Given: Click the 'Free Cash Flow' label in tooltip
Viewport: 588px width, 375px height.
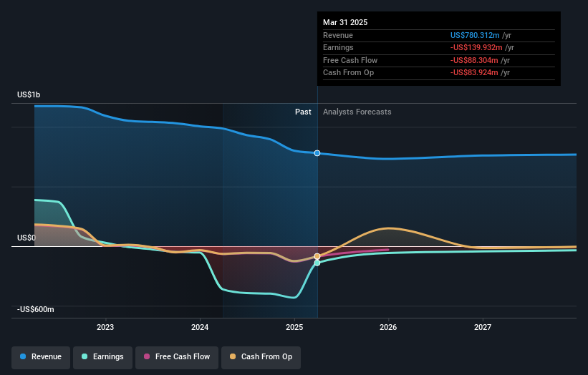Looking at the screenshot, I should point(350,60).
